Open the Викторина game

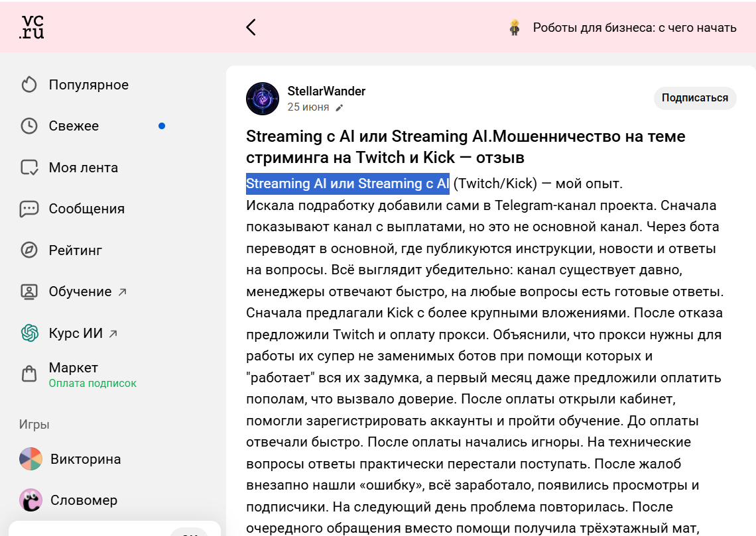[x=86, y=459]
